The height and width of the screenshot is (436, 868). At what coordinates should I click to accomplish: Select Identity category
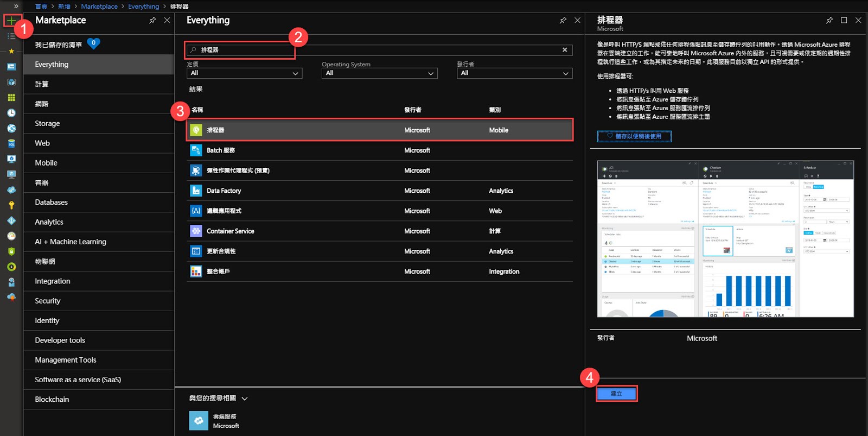point(99,321)
